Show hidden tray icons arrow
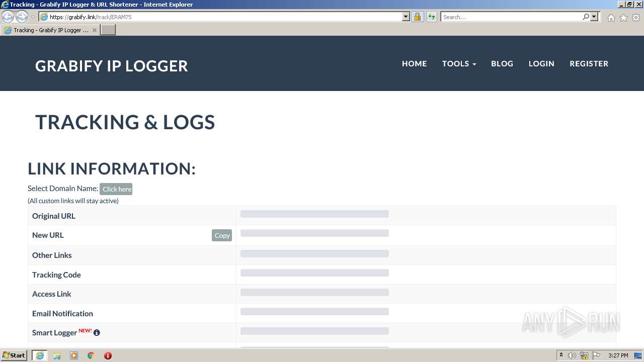The height and width of the screenshot is (362, 644). click(x=561, y=355)
